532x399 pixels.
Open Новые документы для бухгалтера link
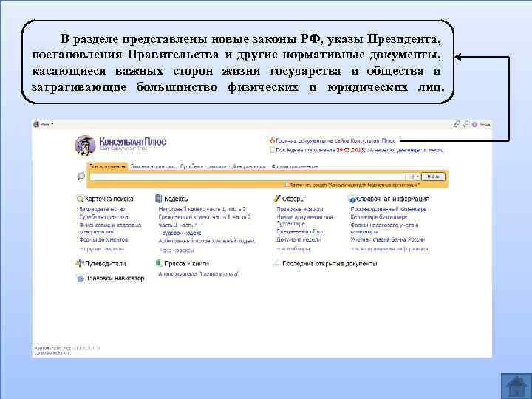coord(305,220)
